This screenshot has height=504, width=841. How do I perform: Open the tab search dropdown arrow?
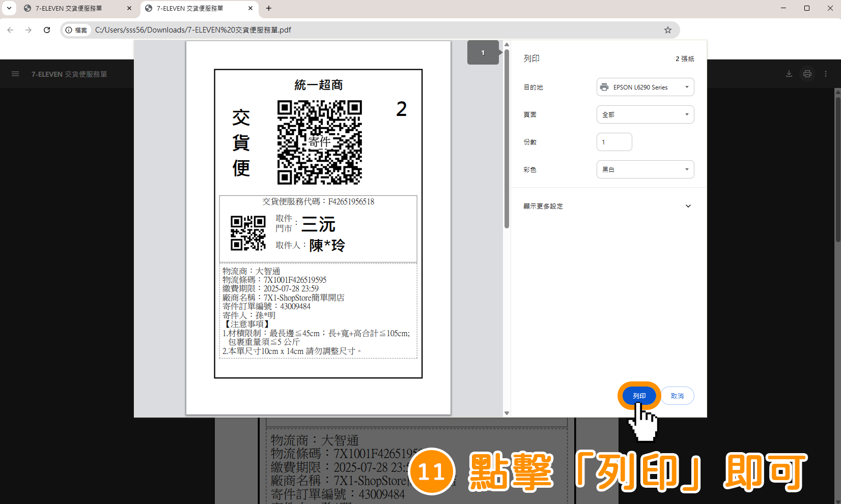click(x=9, y=8)
